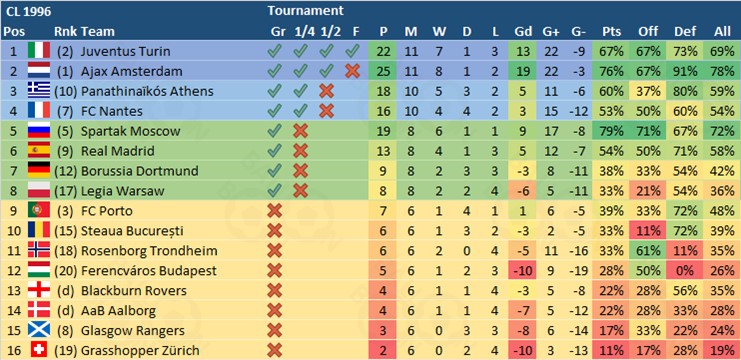Click the Russia flag for Spartak Moscow
Screen dimensions: 741x360
pos(39,131)
